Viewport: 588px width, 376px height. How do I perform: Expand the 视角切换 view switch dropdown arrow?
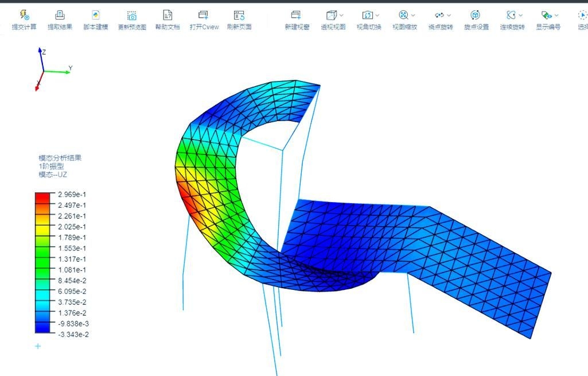[377, 15]
